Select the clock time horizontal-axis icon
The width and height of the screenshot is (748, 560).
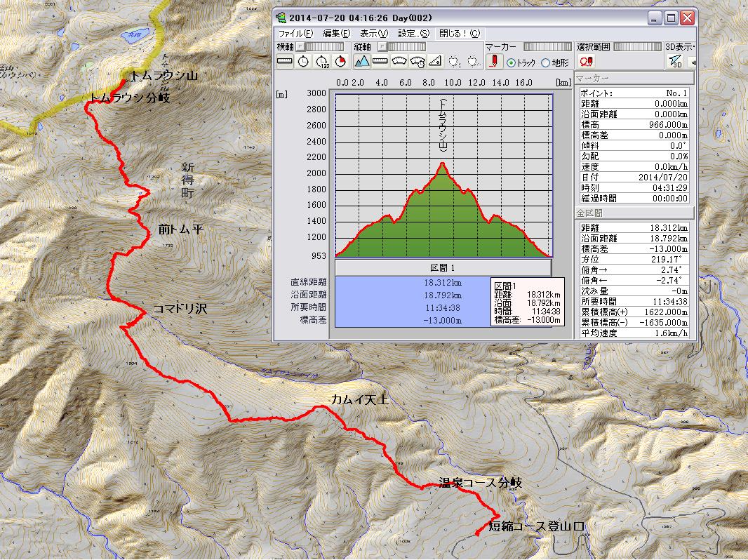303,62
